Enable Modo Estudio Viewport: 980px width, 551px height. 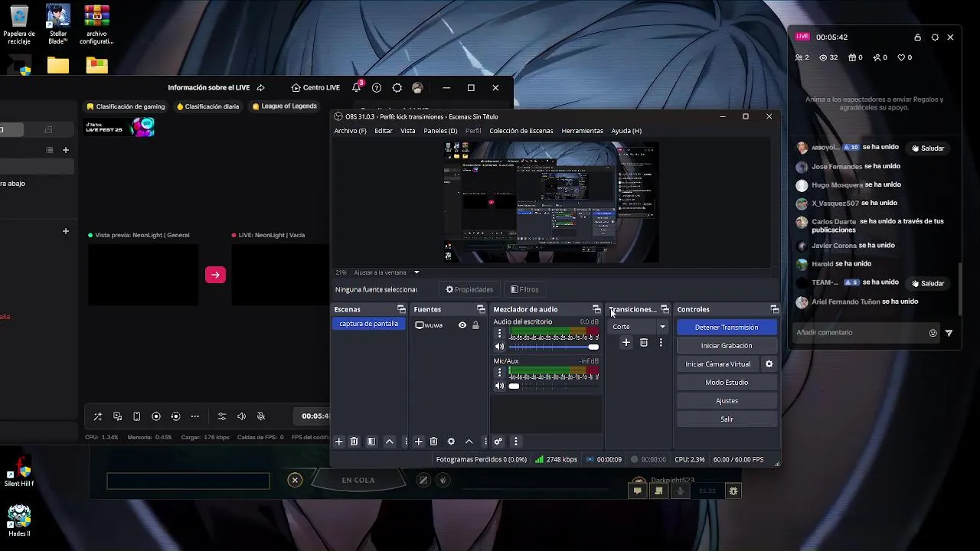click(x=727, y=383)
